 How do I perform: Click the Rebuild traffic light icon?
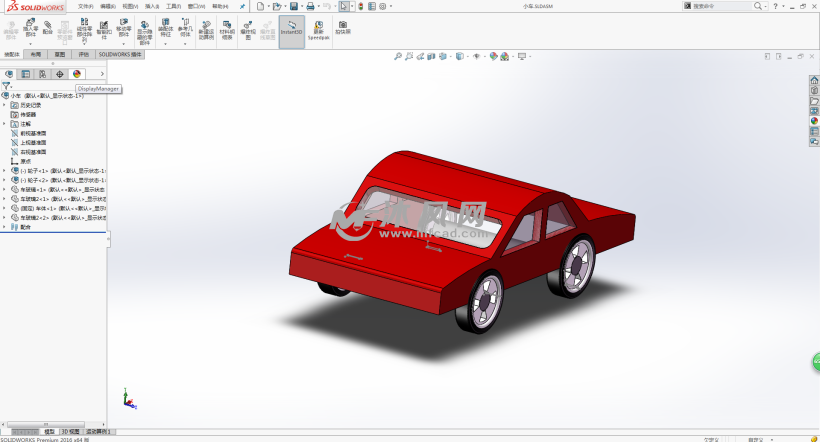[x=361, y=6]
